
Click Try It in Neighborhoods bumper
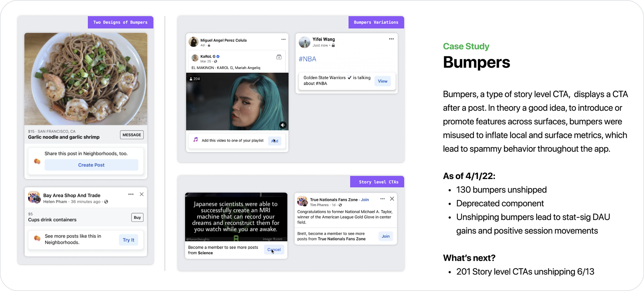(128, 240)
